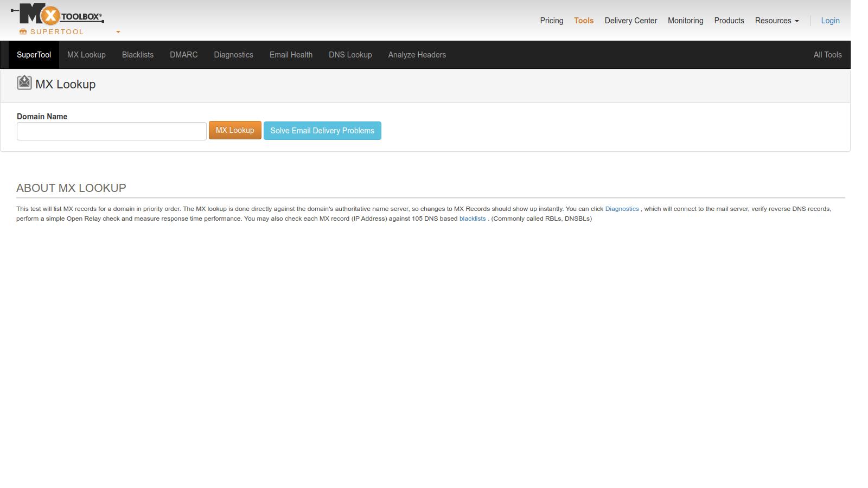This screenshot has width=868, height=488.
Task: Open the Pricing page
Action: (552, 21)
